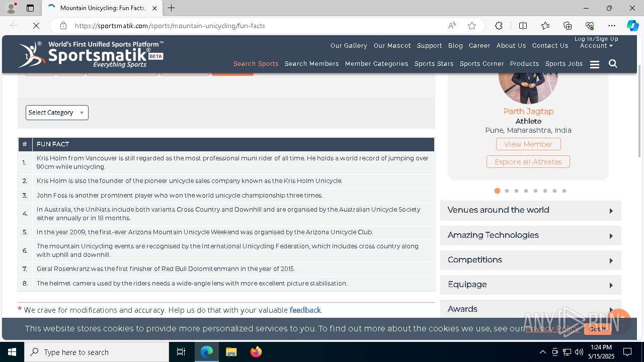Screen dimensions: 644x362
Task: Click the browser profile avatar icon
Action: click(11, 8)
